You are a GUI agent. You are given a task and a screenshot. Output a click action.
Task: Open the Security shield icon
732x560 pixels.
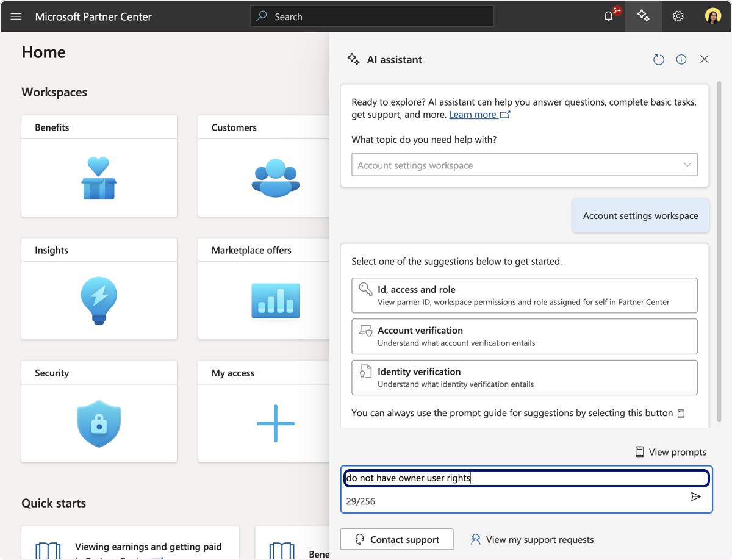click(99, 423)
